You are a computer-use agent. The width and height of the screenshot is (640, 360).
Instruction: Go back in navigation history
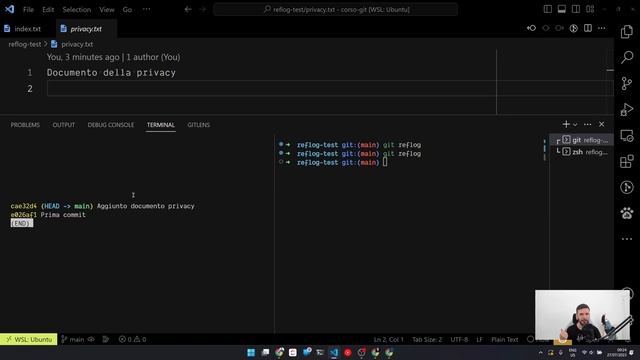click(x=188, y=9)
